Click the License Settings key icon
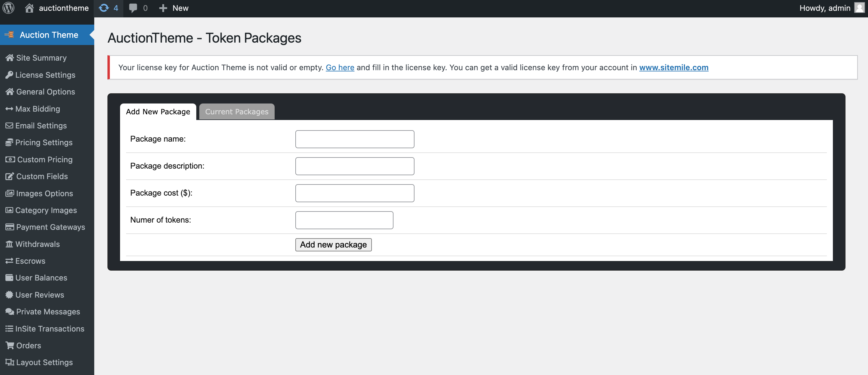The height and width of the screenshot is (375, 868). click(x=9, y=75)
